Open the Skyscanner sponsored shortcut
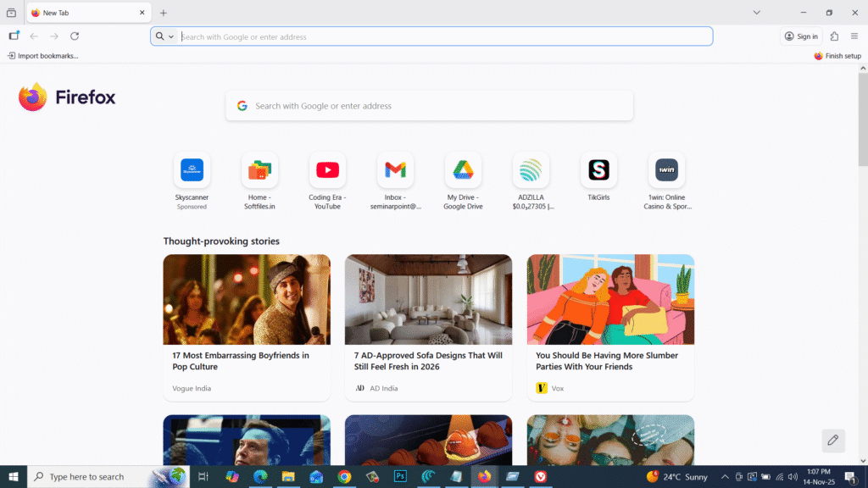 [x=192, y=169]
